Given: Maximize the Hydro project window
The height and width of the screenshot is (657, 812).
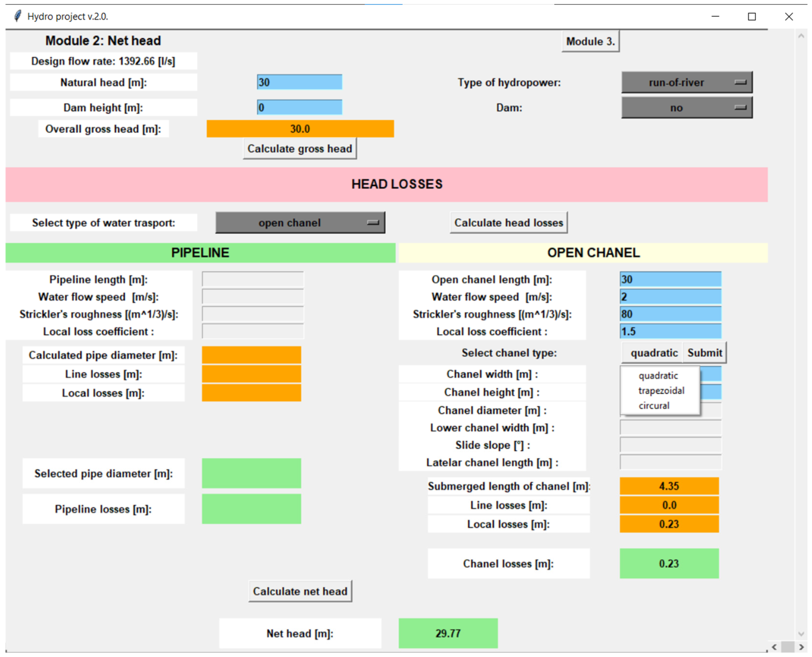Looking at the screenshot, I should pyautogui.click(x=751, y=17).
